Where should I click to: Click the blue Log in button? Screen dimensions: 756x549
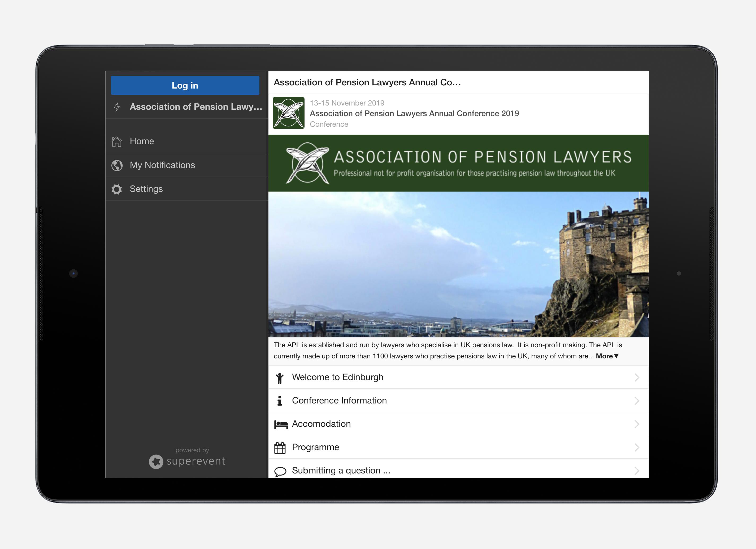[185, 85]
